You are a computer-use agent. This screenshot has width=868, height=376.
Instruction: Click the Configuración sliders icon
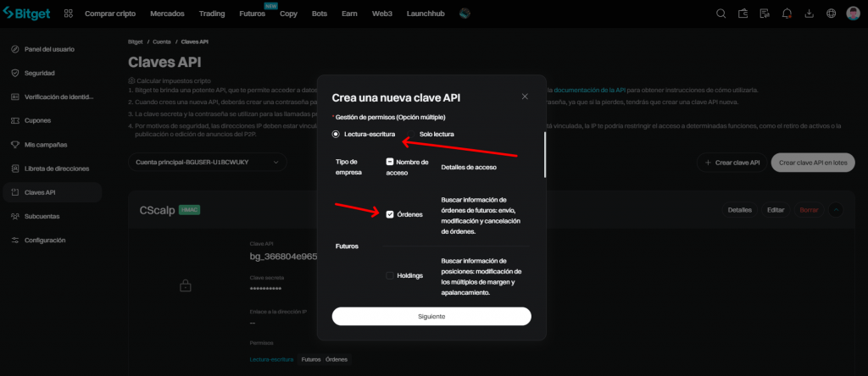(15, 241)
